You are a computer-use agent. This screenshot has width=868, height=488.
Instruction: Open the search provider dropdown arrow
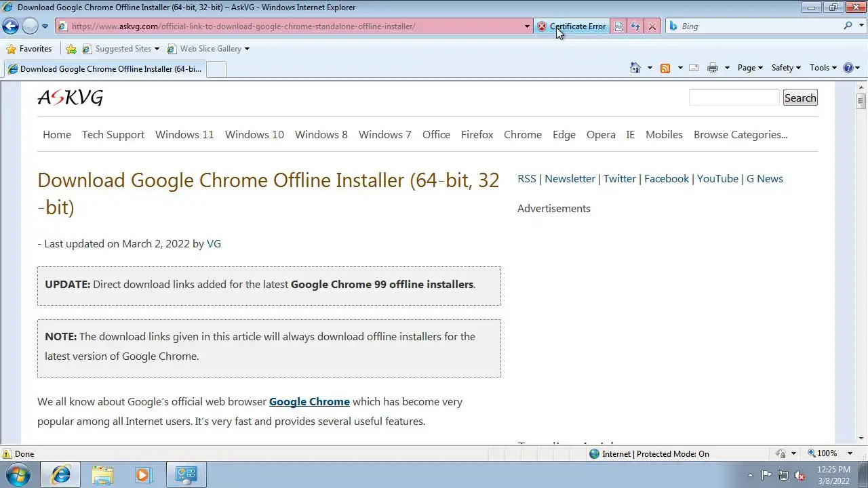(861, 26)
